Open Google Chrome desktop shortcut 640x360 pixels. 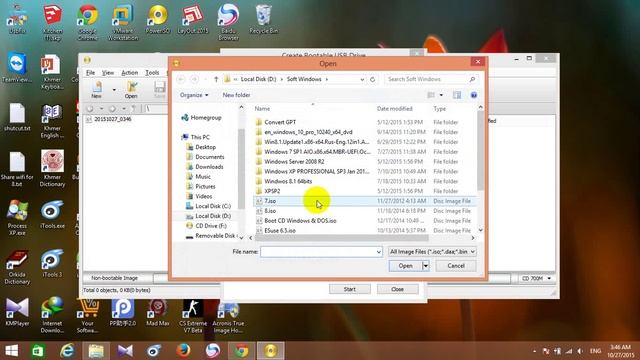(x=87, y=22)
